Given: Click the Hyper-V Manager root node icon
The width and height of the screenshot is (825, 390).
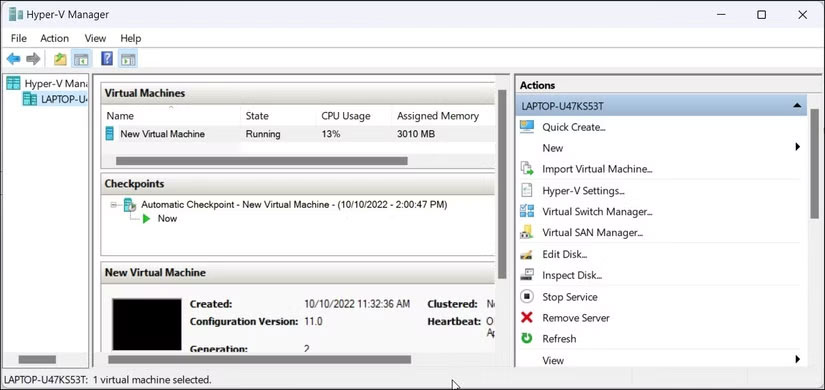Looking at the screenshot, I should pyautogui.click(x=13, y=83).
